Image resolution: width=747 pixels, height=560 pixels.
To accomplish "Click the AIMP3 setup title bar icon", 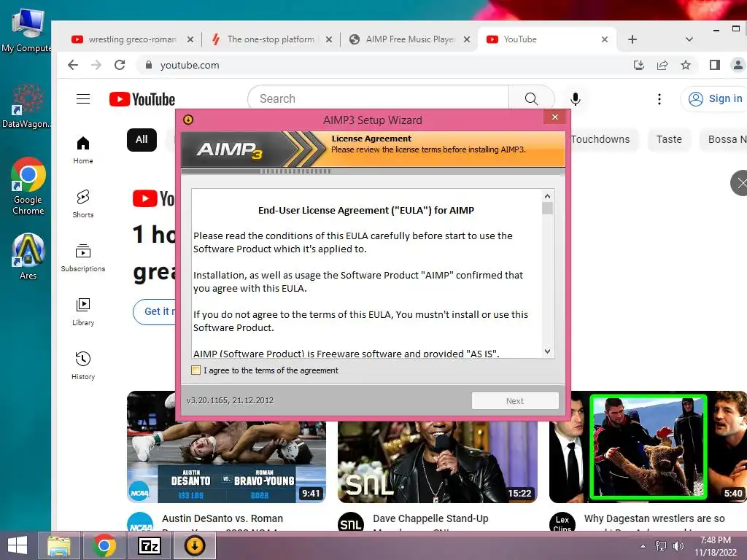I will (188, 120).
